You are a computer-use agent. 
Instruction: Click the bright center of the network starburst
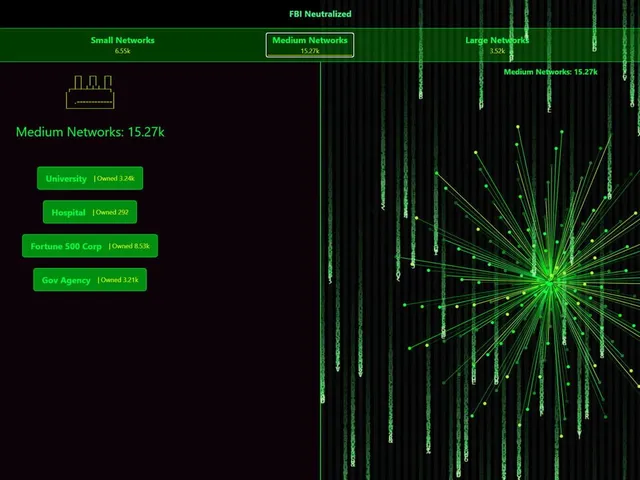(x=549, y=282)
